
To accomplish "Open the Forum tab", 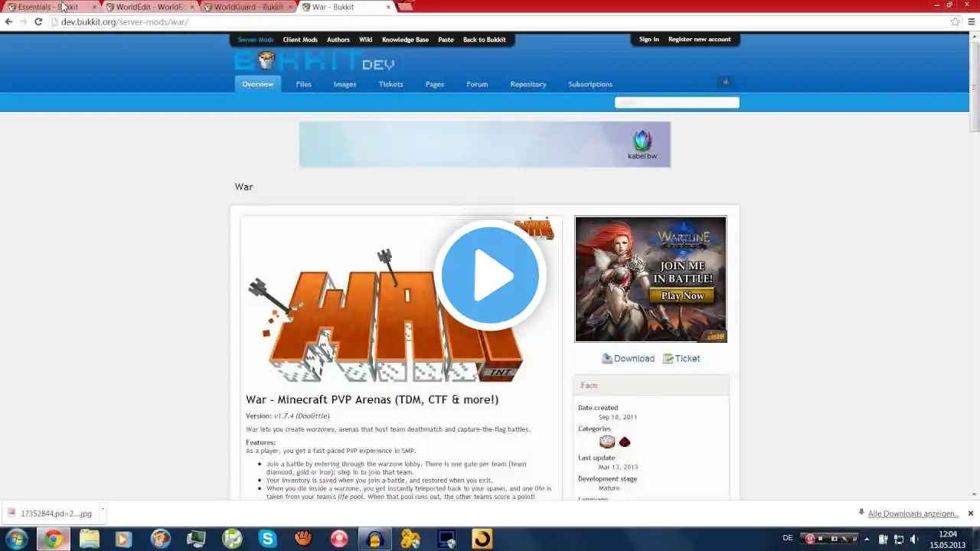I will coord(477,84).
